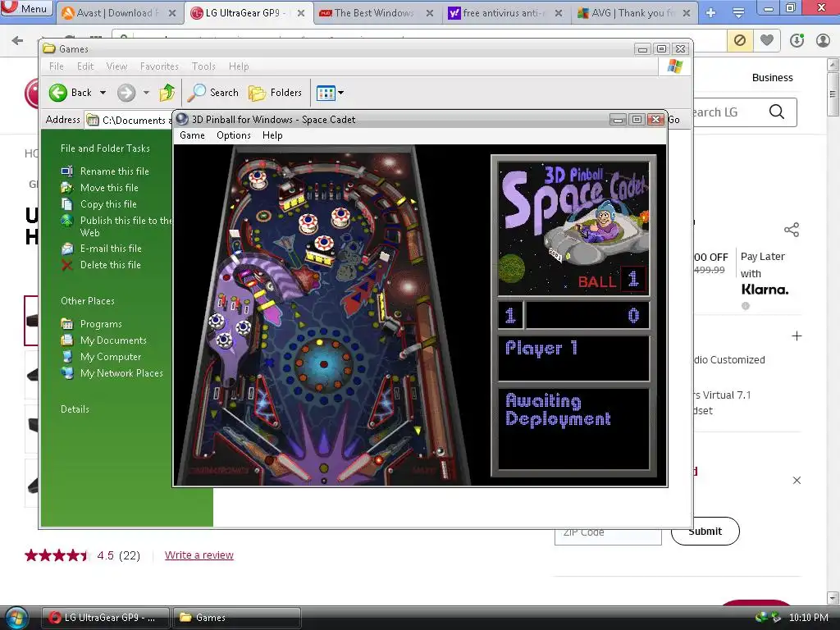Click the share icon on LG page
The image size is (840, 630).
pos(792,230)
